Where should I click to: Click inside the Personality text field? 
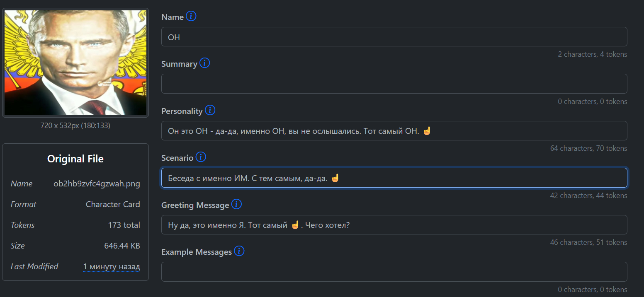pyautogui.click(x=394, y=131)
